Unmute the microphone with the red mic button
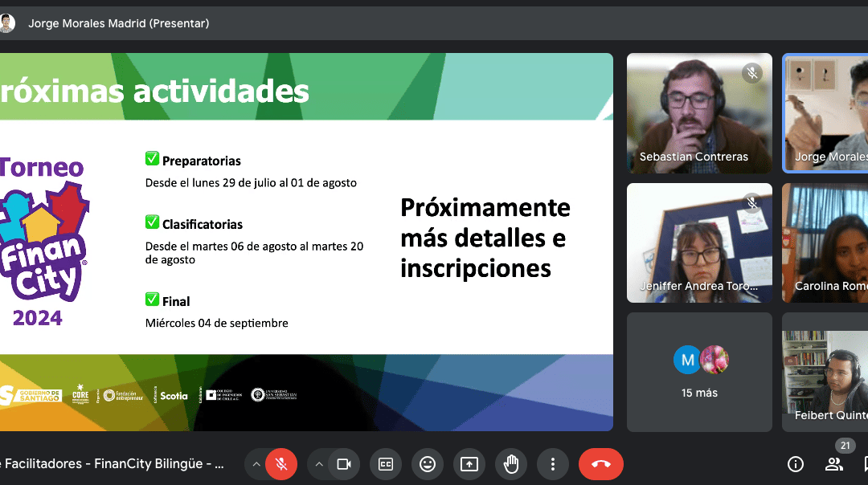868x485 pixels. 281,464
